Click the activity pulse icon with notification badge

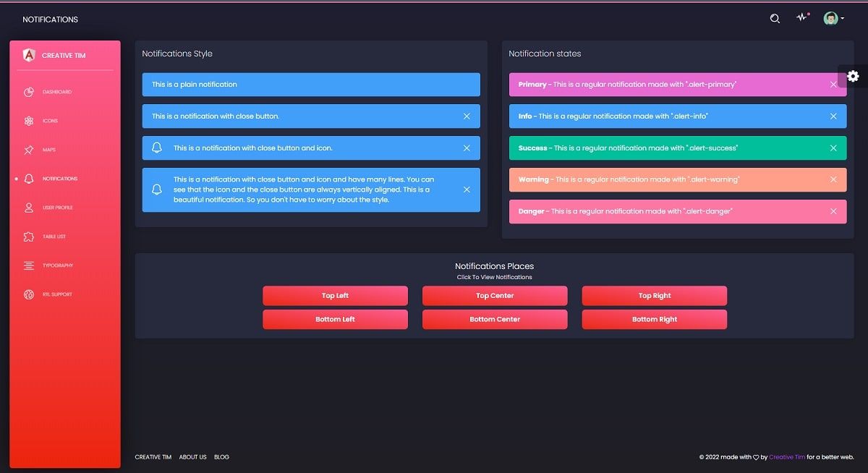pos(802,17)
